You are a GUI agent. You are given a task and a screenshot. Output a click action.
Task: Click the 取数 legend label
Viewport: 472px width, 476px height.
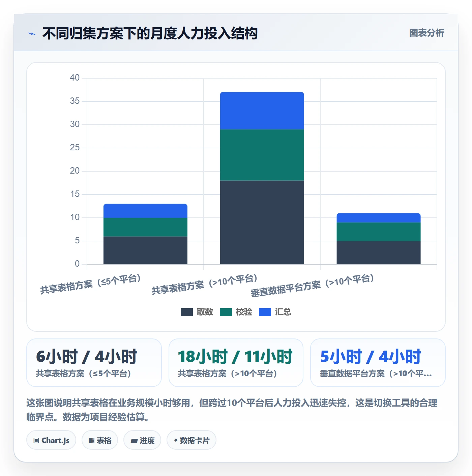coord(205,312)
